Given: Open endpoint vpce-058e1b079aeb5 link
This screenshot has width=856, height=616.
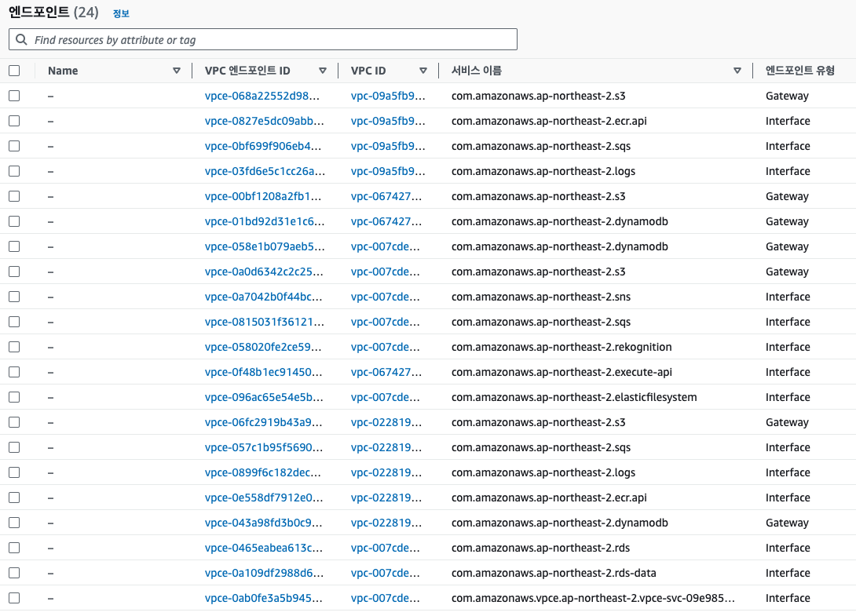Looking at the screenshot, I should tap(264, 246).
